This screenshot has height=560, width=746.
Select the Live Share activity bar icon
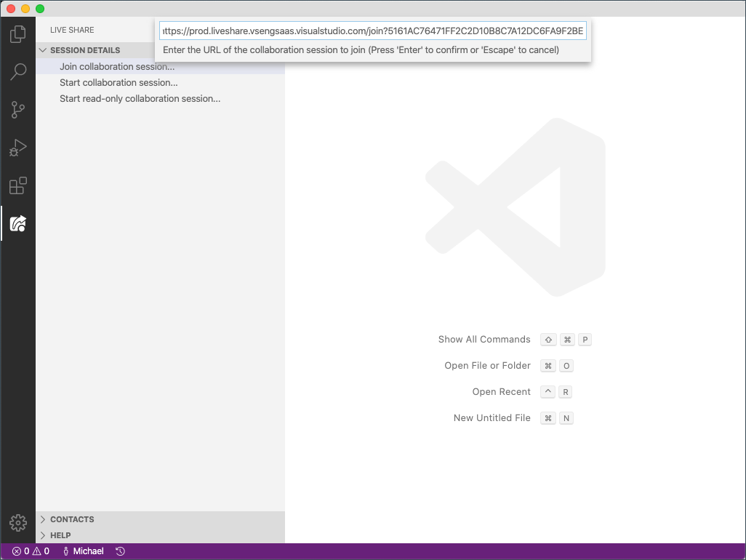(x=18, y=223)
